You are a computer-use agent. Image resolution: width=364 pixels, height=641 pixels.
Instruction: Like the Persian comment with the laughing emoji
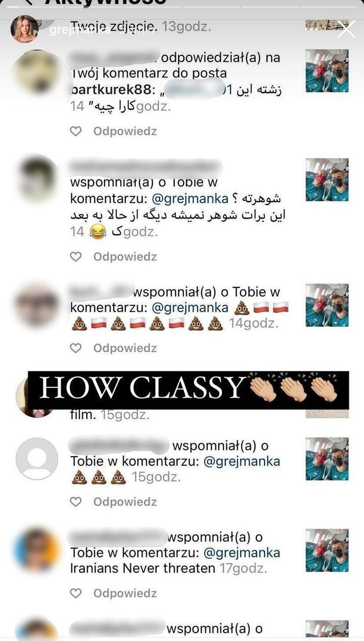pyautogui.click(x=75, y=257)
